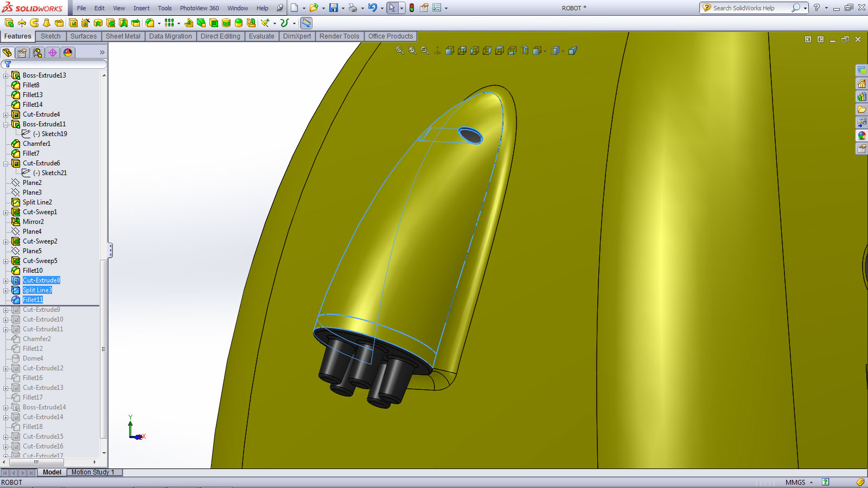Select the Revolved Boss/Base tool
The width and height of the screenshot is (868, 488).
[22, 23]
